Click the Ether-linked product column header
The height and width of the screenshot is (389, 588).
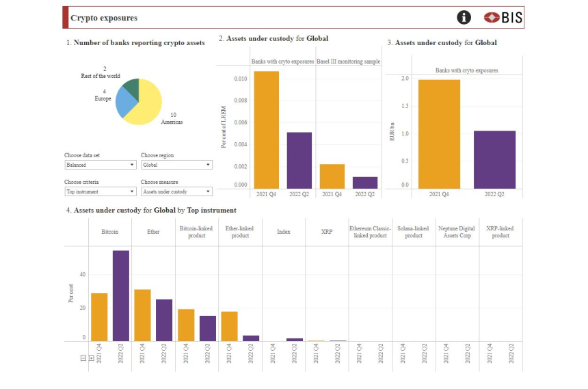coord(240,232)
